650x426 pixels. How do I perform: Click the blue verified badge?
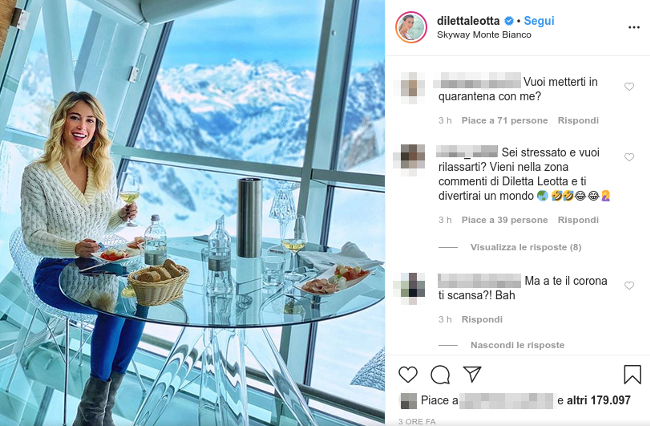point(509,21)
